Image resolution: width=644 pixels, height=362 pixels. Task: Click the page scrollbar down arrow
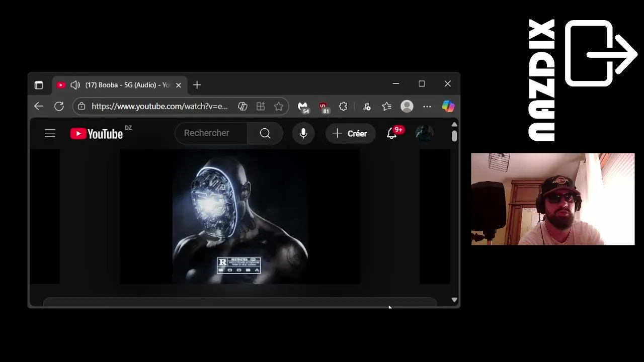(454, 300)
